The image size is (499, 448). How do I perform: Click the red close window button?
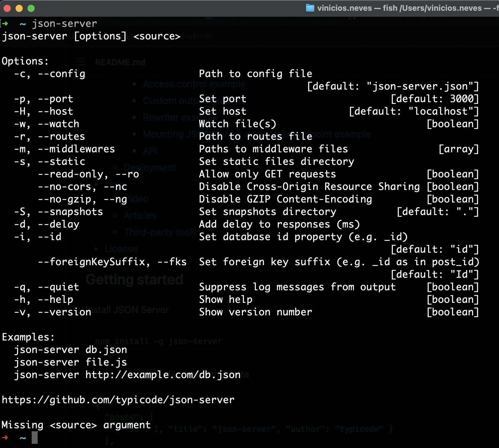point(7,8)
